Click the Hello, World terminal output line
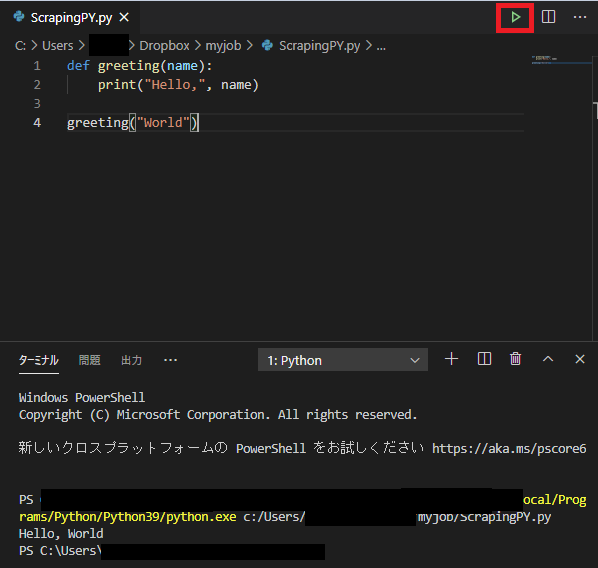This screenshot has width=598, height=568. click(x=61, y=534)
